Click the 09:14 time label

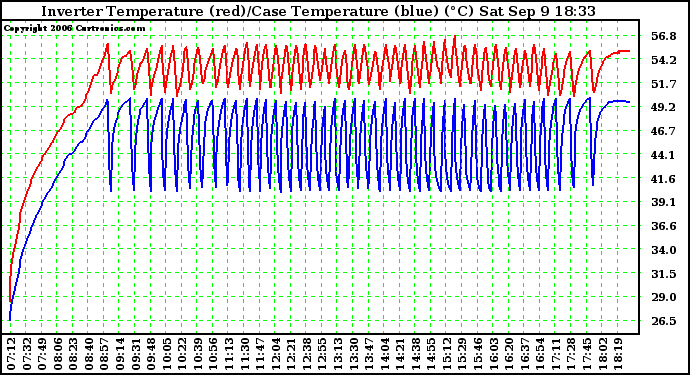point(120,354)
